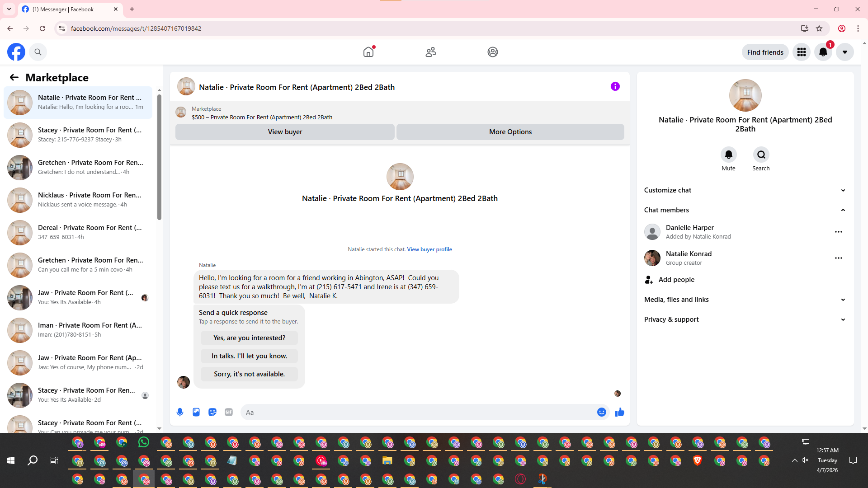
Task: Open the Groups icon in top navigation
Action: coord(493,52)
